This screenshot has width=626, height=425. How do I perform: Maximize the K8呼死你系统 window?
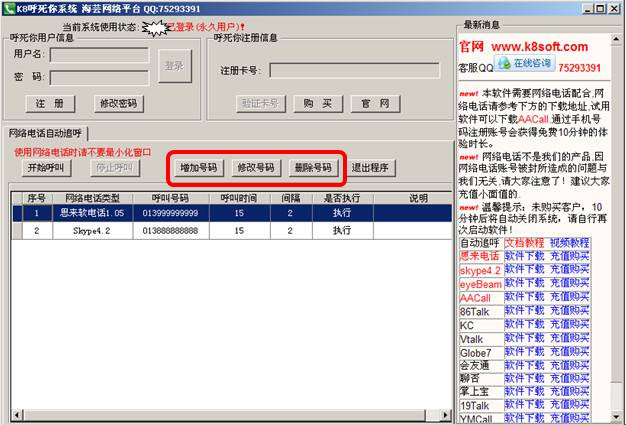coord(600,8)
